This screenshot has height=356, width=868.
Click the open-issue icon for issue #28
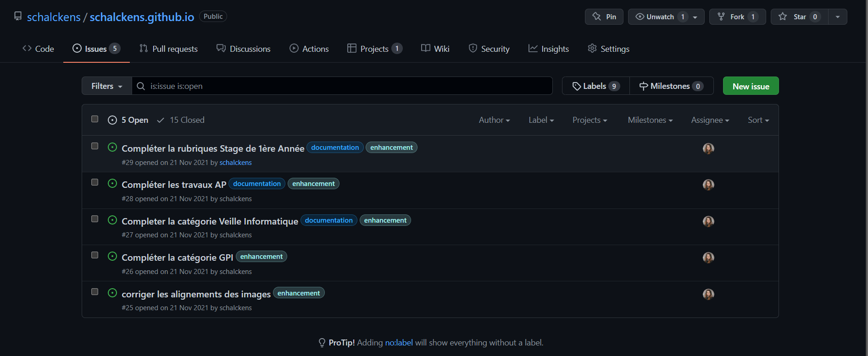coord(112,183)
